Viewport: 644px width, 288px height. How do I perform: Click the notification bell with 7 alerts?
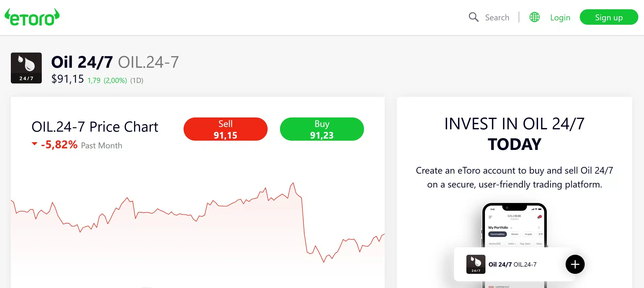tap(539, 217)
